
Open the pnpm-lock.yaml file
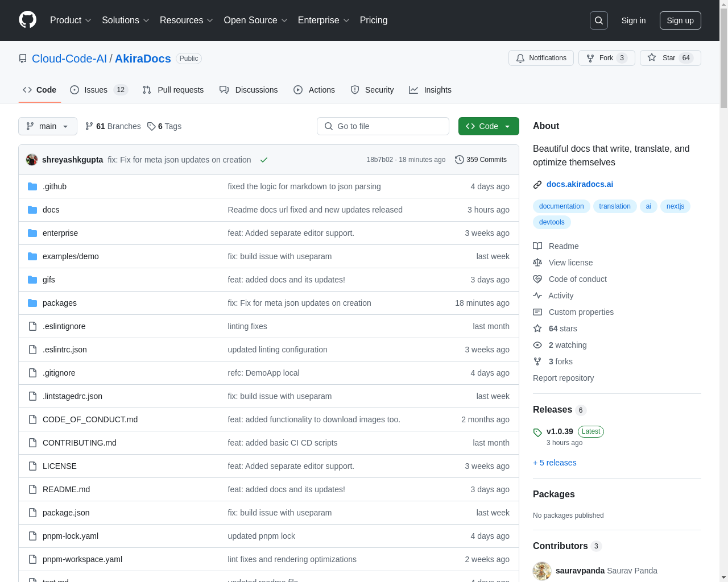pyautogui.click(x=71, y=536)
